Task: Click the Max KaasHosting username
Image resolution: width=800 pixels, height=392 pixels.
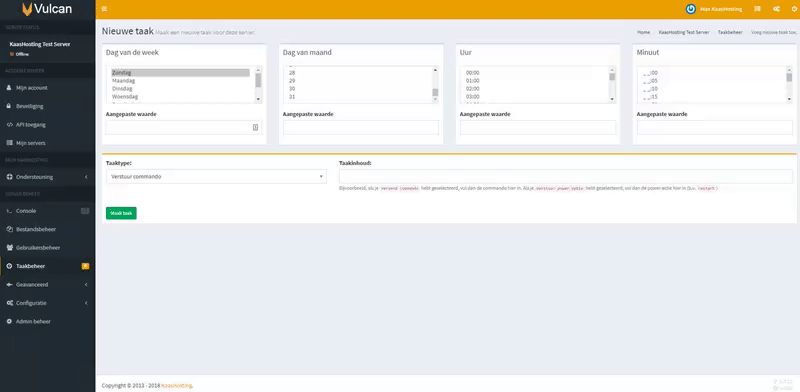Action: 721,9
